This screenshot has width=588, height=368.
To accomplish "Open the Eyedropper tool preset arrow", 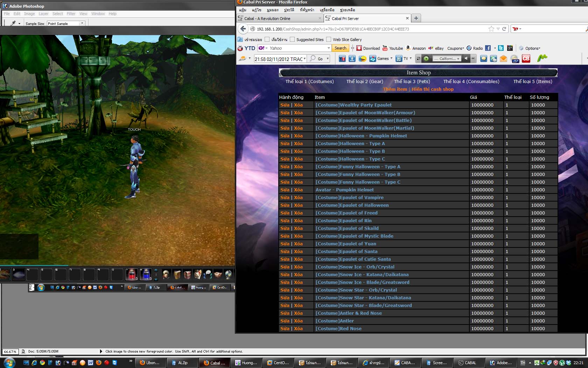I will [x=19, y=23].
